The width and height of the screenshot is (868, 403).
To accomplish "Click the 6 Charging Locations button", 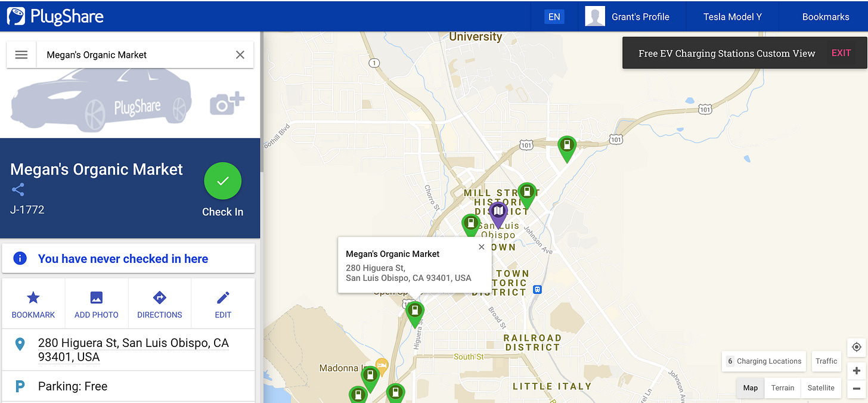I will pos(764,361).
